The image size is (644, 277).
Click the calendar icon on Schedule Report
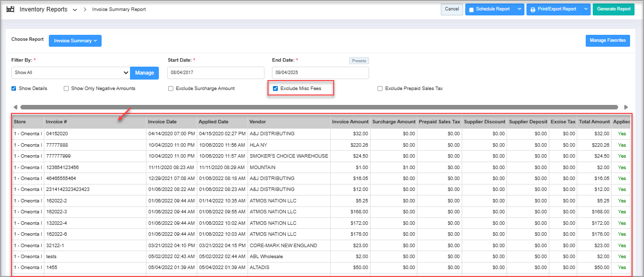point(471,9)
